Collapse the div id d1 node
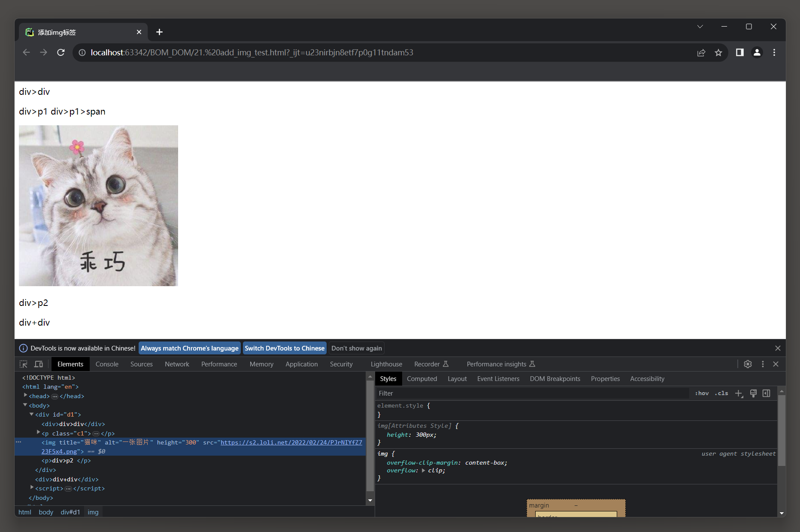Viewport: 800px width, 532px height. coord(32,414)
